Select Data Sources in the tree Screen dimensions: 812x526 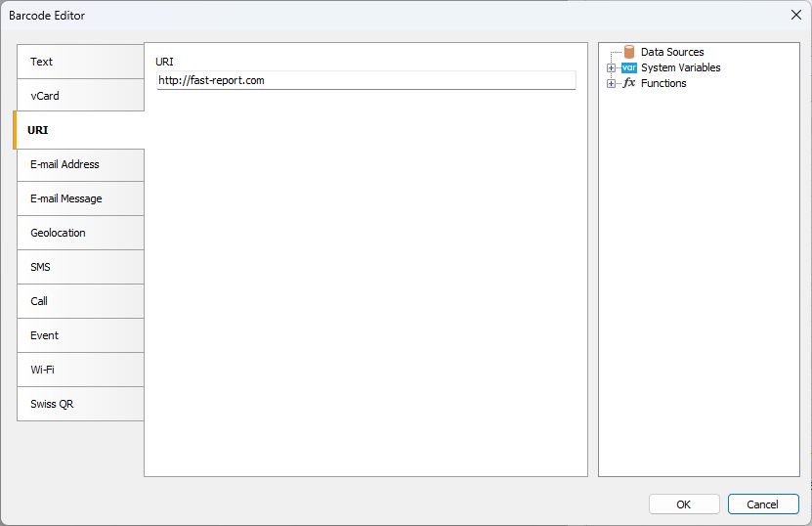672,52
